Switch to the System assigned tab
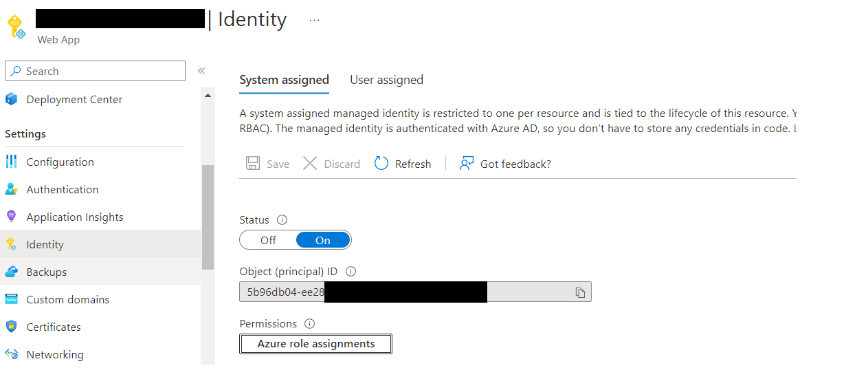The width and height of the screenshot is (868, 379). [284, 80]
